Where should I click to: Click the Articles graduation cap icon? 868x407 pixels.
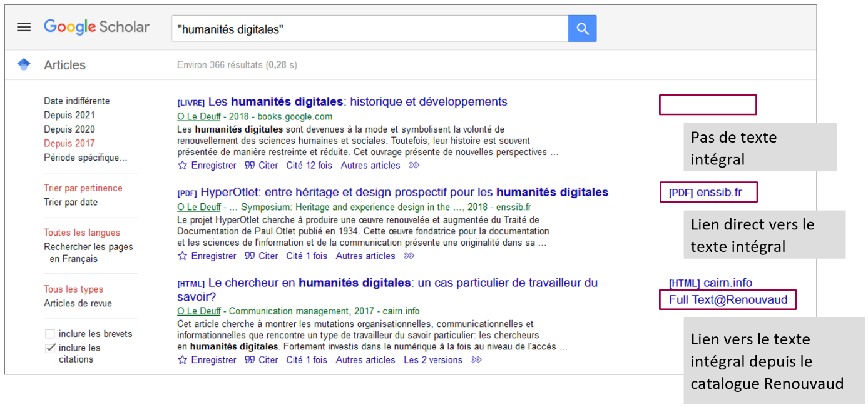coord(24,64)
